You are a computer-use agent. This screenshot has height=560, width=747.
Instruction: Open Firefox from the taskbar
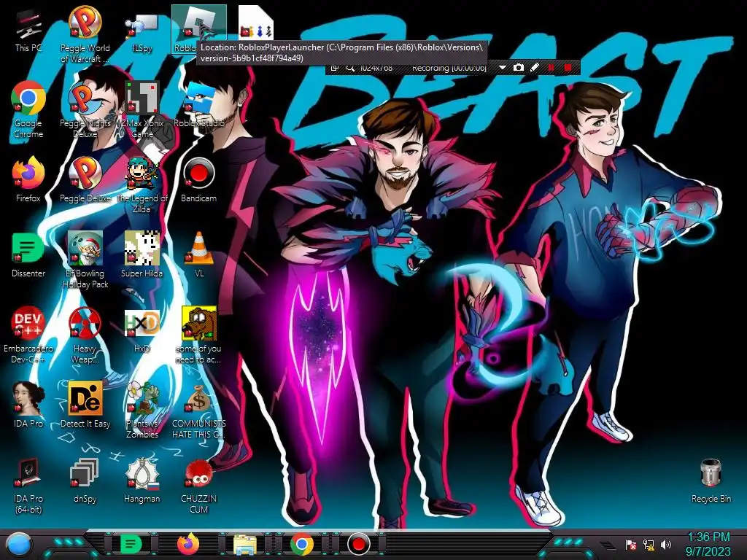tap(188, 544)
